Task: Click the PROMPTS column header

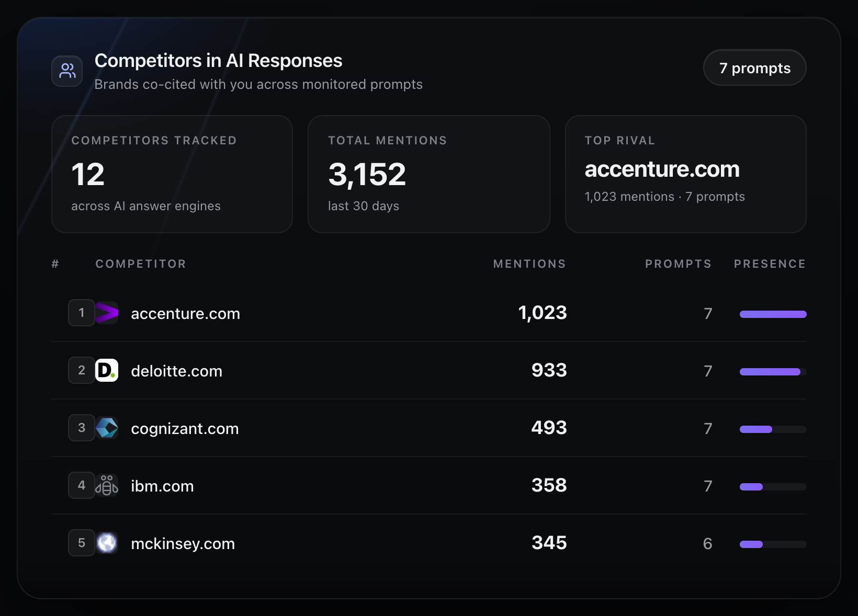Action: (x=678, y=264)
